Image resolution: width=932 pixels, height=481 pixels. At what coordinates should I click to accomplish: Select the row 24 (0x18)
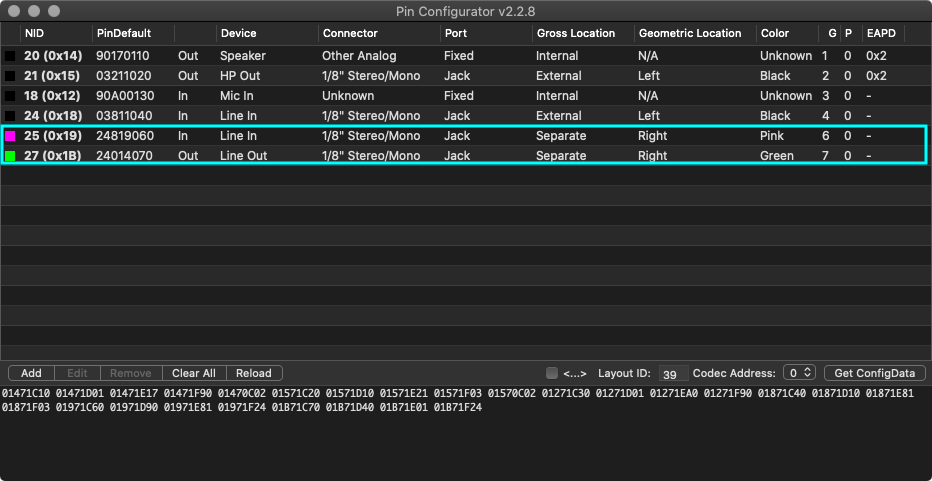click(x=466, y=116)
